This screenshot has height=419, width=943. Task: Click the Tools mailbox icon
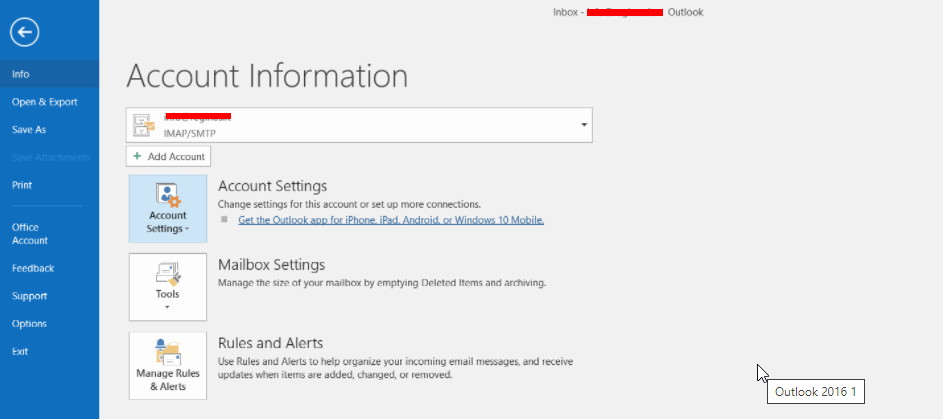(167, 273)
